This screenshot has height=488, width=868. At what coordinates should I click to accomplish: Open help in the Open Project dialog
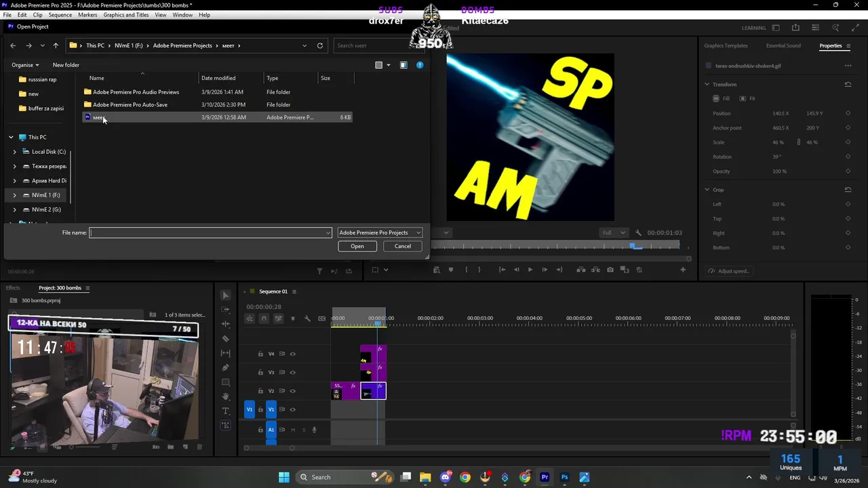(420, 65)
